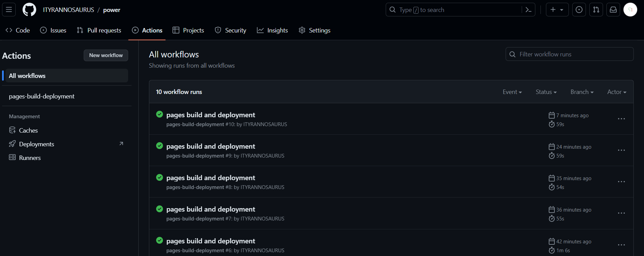Open options menu for run #8

621,182
